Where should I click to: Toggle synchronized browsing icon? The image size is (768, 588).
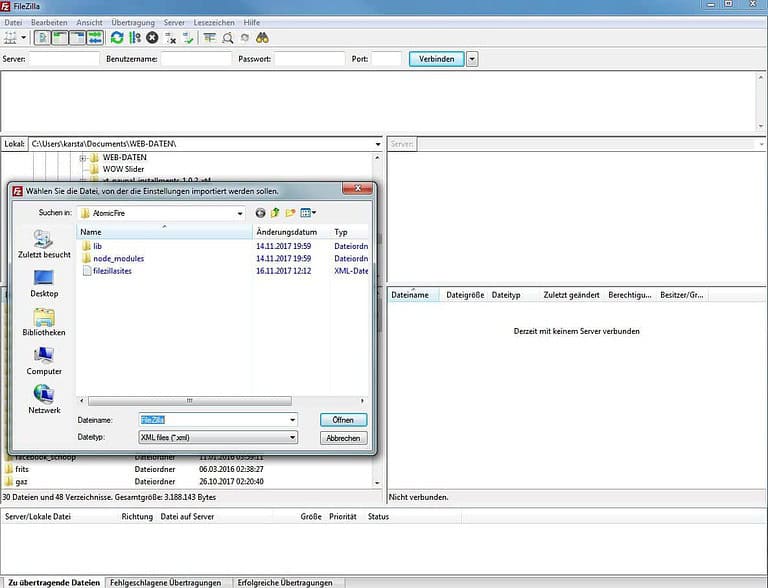coord(245,38)
